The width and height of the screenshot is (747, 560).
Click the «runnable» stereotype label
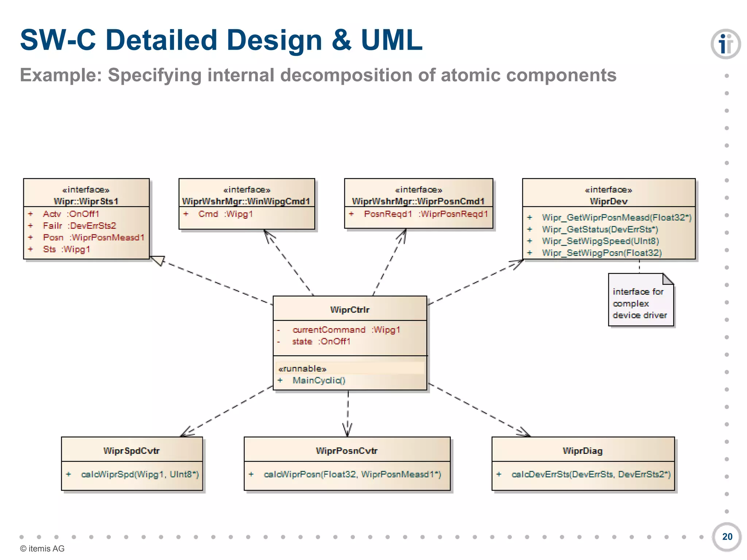pyautogui.click(x=302, y=369)
